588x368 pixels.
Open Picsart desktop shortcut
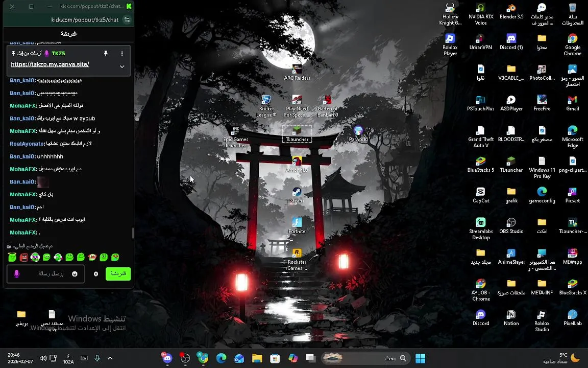[x=572, y=195]
